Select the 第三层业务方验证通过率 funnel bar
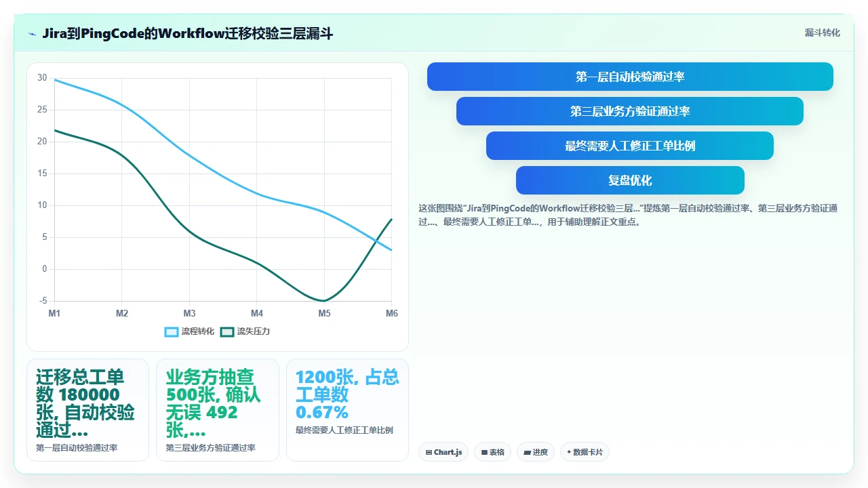Image resolution: width=868 pixels, height=488 pixels. click(x=630, y=111)
